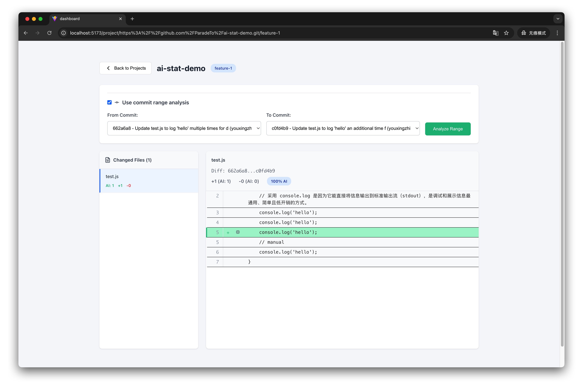Open a new browser tab
Image resolution: width=583 pixels, height=392 pixels.
tap(132, 19)
